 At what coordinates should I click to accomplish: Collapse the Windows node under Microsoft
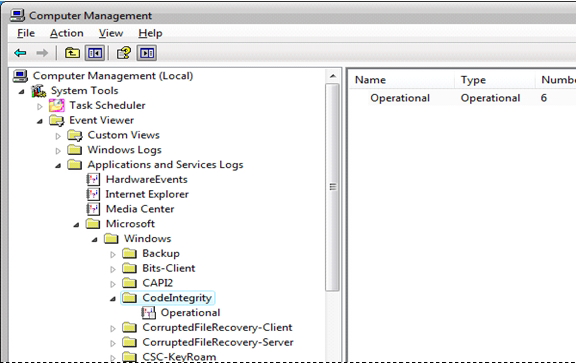coord(94,239)
